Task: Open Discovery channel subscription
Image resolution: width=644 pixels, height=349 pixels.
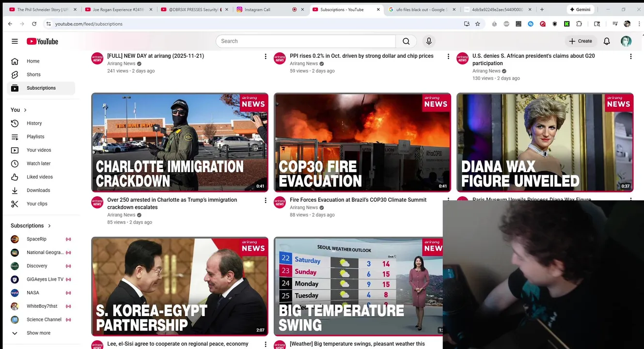Action: (40, 266)
